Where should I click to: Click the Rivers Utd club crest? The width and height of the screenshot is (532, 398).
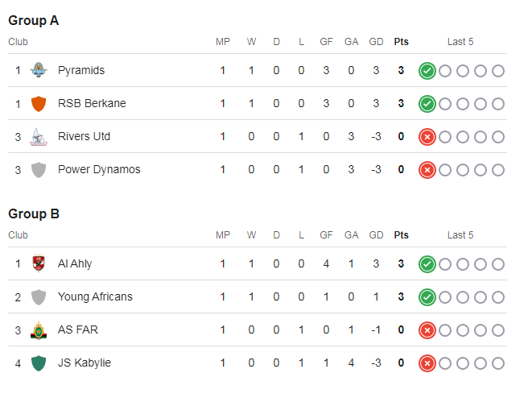click(x=38, y=137)
